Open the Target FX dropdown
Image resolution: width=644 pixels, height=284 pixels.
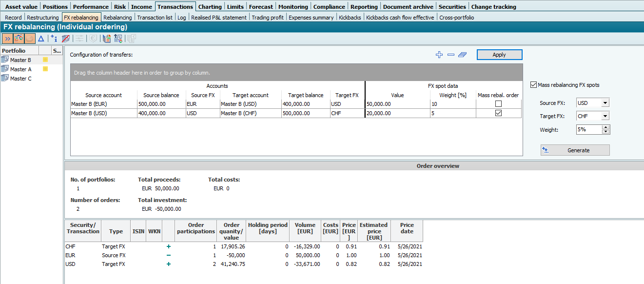(x=605, y=116)
